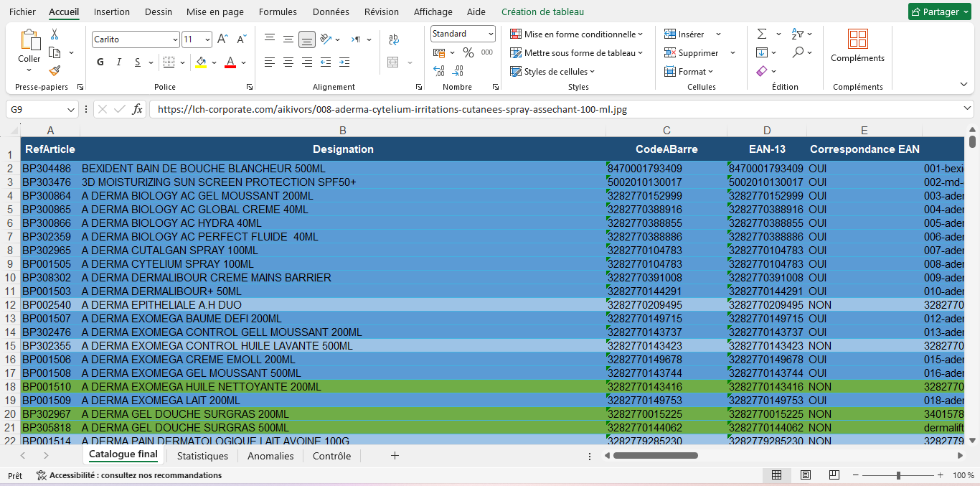Decrease indent icon
Viewport: 980px width, 486px height.
click(326, 62)
